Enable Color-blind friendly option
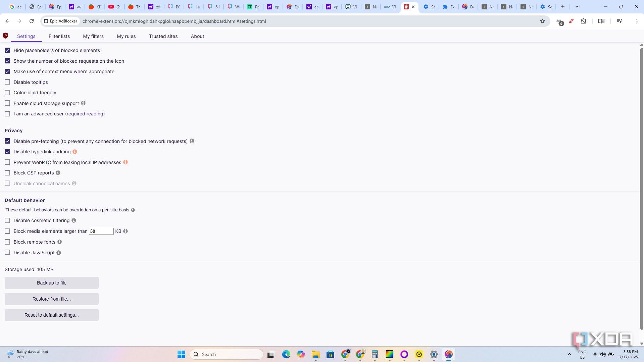This screenshot has width=644, height=362. tap(7, 93)
